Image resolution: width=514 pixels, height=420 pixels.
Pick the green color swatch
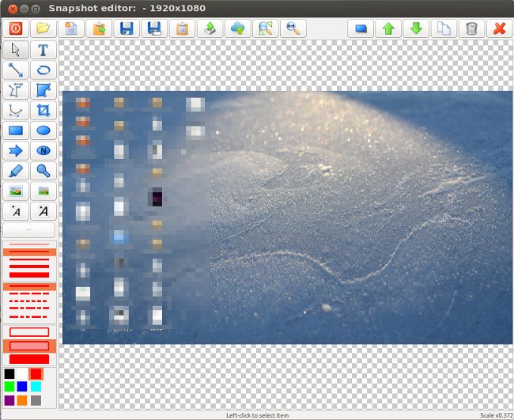[9, 387]
